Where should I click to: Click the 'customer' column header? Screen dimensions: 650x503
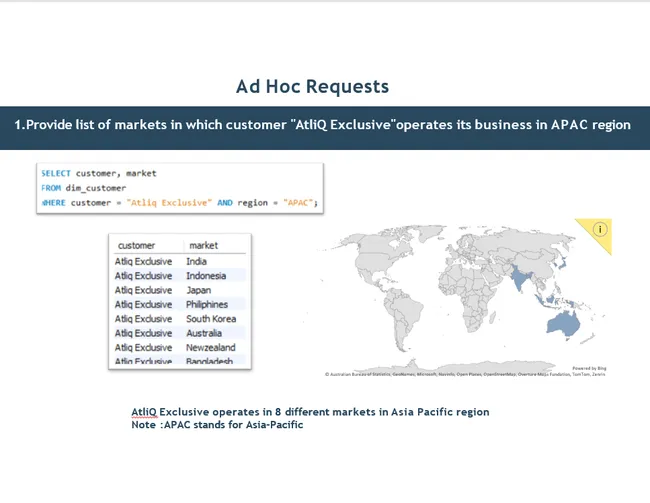tap(136, 245)
